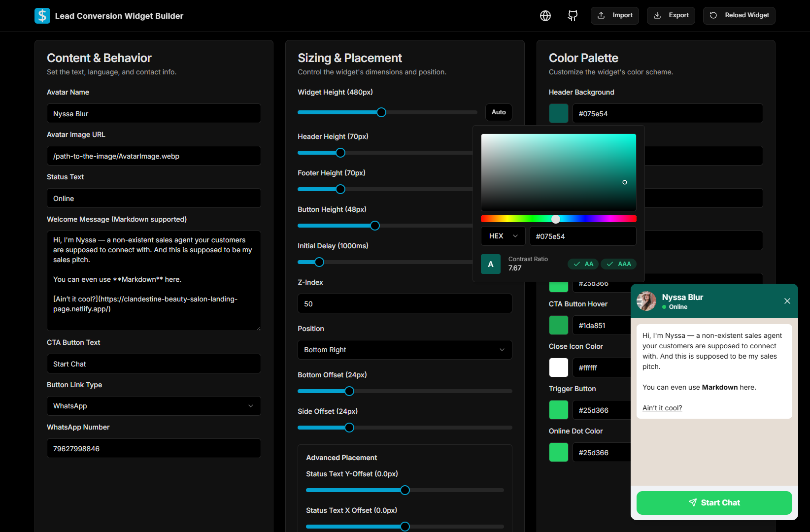
Task: Click the Start Chat button in widget preview
Action: pyautogui.click(x=714, y=502)
